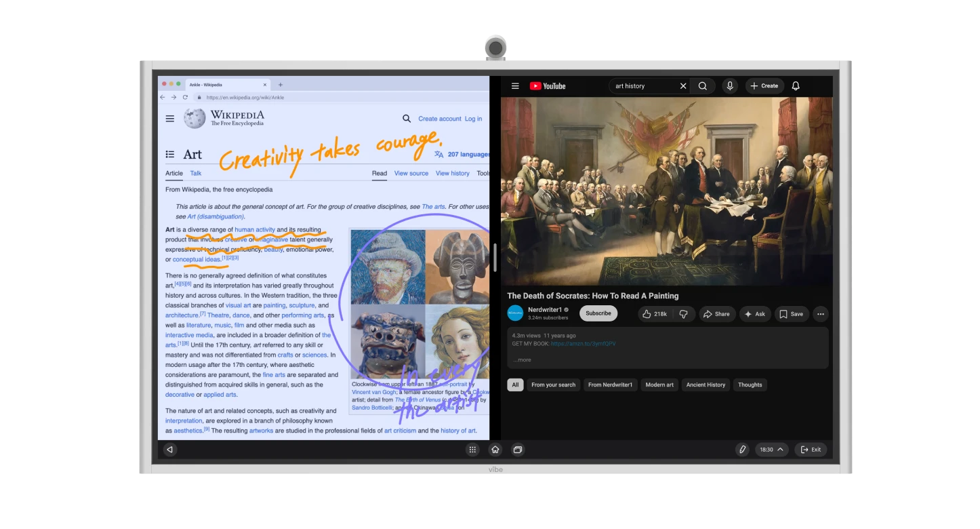Open the Wikipedia hamburger menu
Viewport: 980px width, 529px height.
click(170, 119)
